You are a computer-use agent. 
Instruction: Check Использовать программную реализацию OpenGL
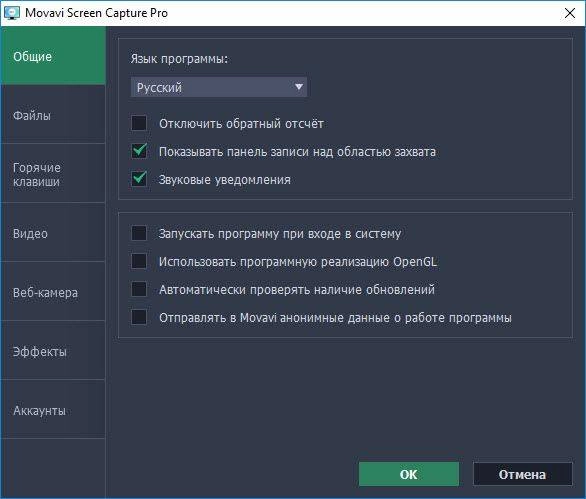139,261
